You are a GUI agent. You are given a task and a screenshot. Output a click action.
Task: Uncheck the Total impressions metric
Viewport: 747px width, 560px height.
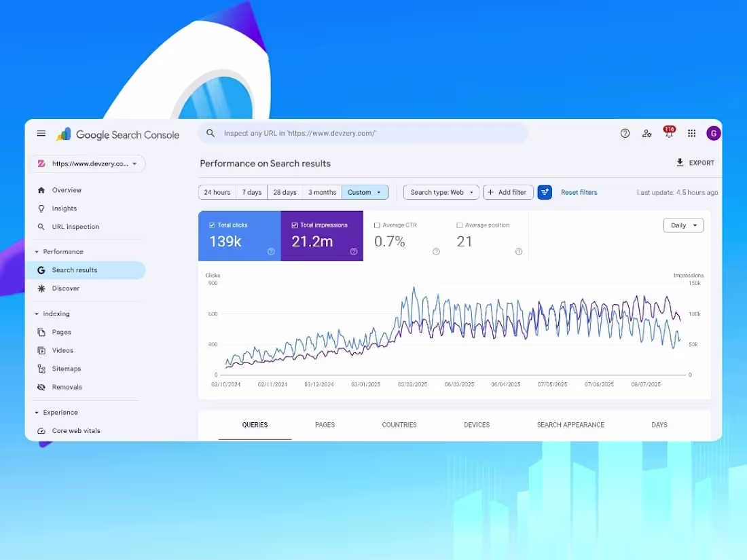point(294,225)
